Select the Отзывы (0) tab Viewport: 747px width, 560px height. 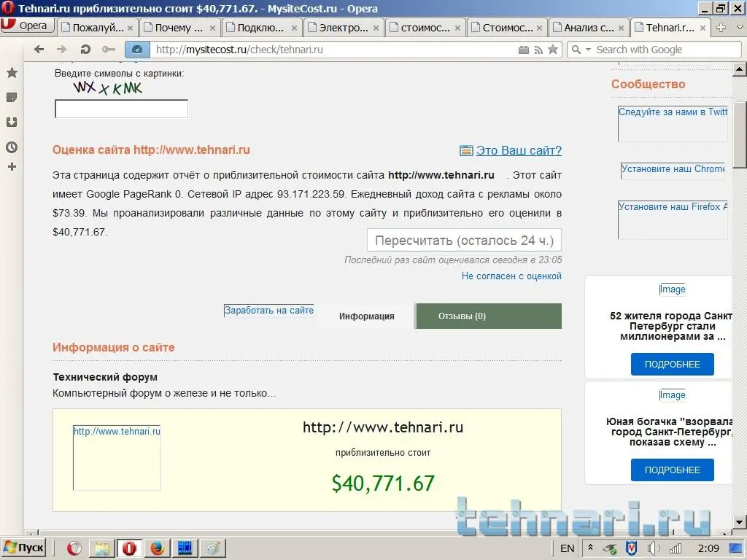tap(489, 316)
